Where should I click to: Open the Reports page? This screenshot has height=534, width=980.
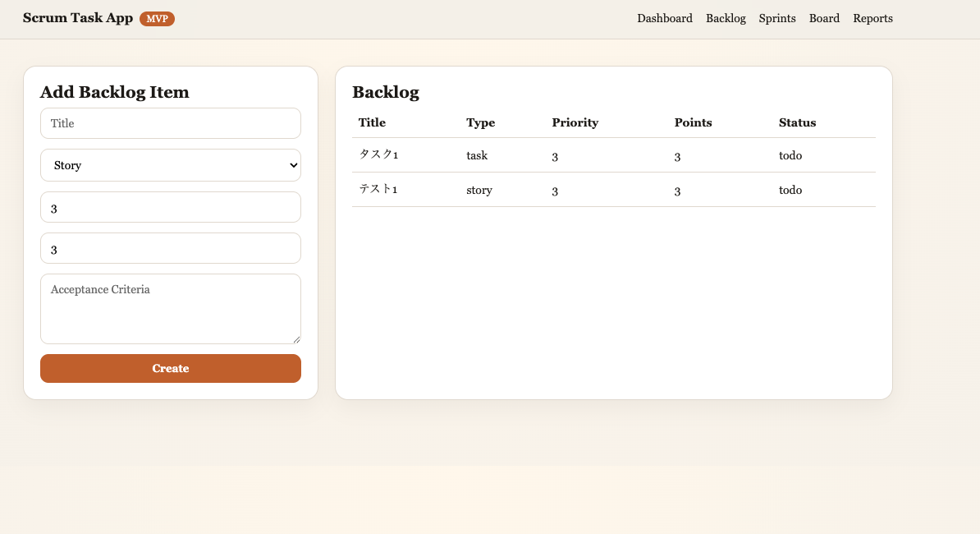click(x=872, y=18)
